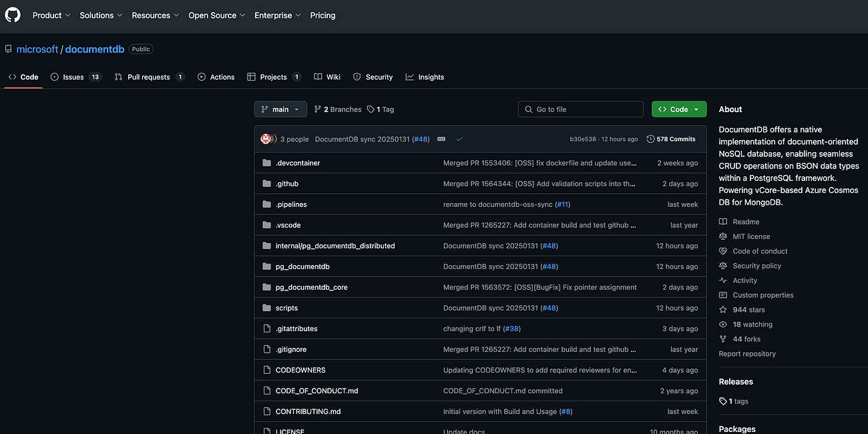View the 2 Branches list
Image resolution: width=868 pixels, height=434 pixels.
pos(338,110)
